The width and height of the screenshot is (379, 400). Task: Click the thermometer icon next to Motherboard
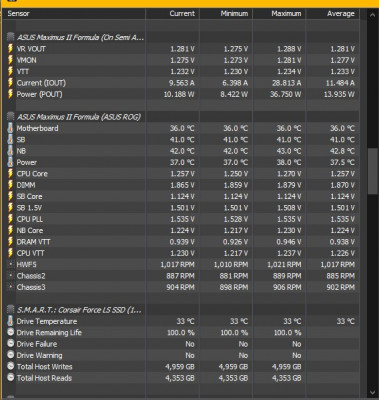tap(11, 128)
